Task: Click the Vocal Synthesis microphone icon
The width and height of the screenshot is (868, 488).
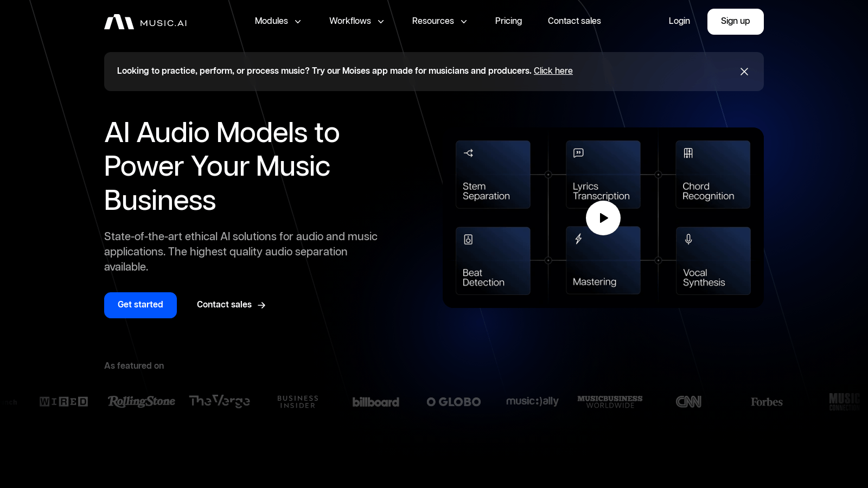Action: [688, 239]
